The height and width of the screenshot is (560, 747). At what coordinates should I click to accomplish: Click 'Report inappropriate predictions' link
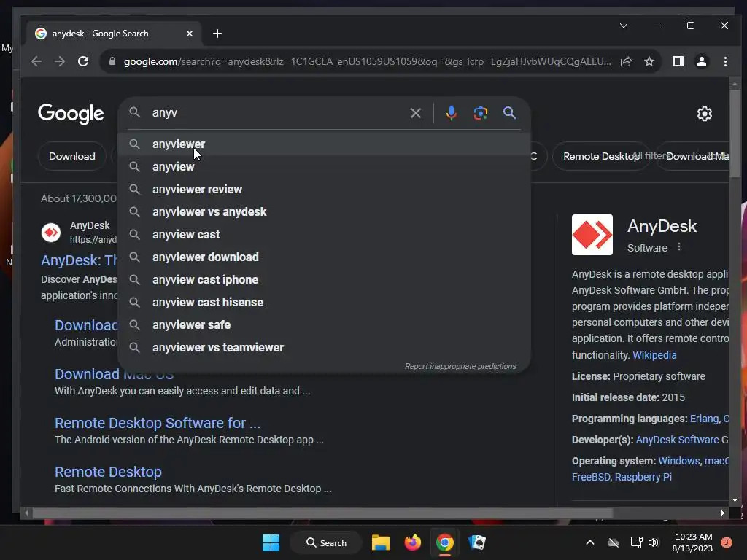click(460, 366)
